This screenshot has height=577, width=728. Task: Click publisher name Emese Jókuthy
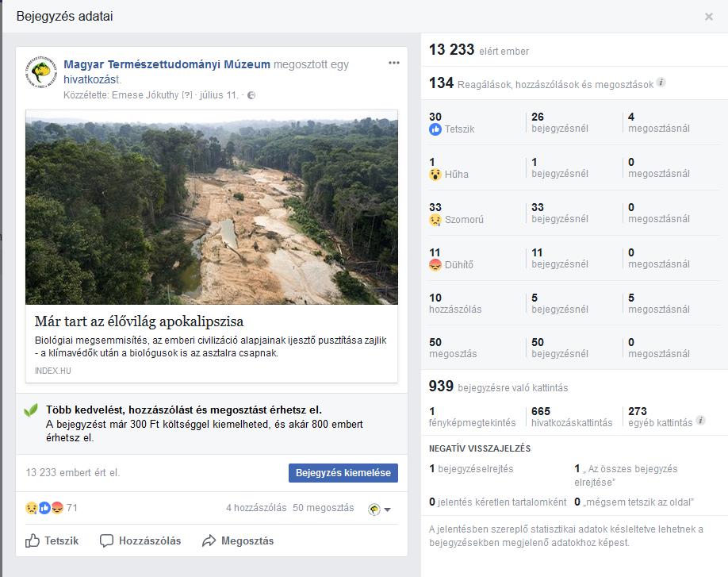point(145,95)
